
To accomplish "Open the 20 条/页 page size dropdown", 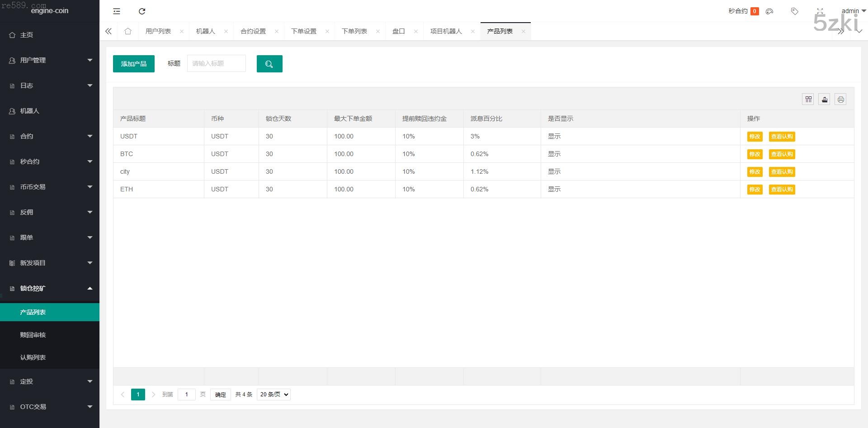I will 274,395.
